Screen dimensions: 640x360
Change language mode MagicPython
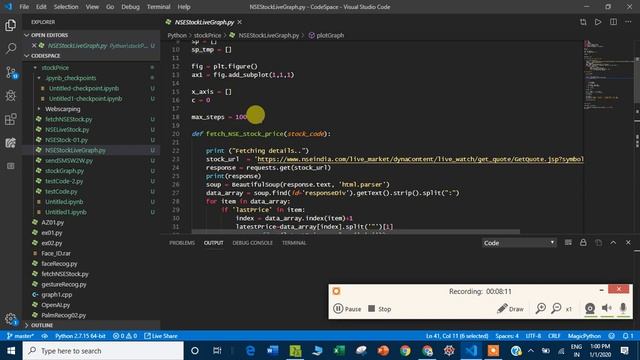584,336
